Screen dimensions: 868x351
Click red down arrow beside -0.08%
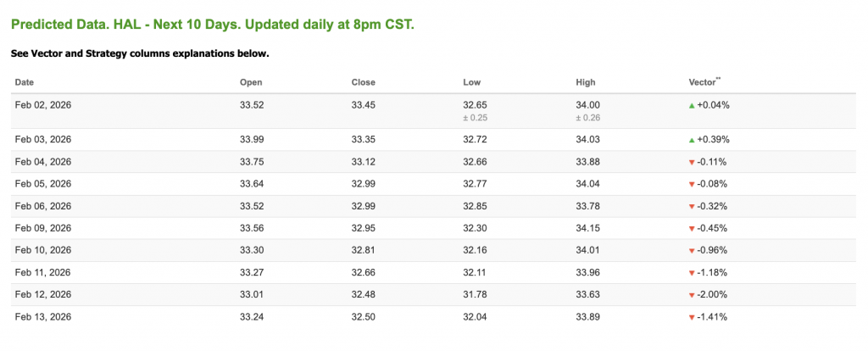(692, 184)
